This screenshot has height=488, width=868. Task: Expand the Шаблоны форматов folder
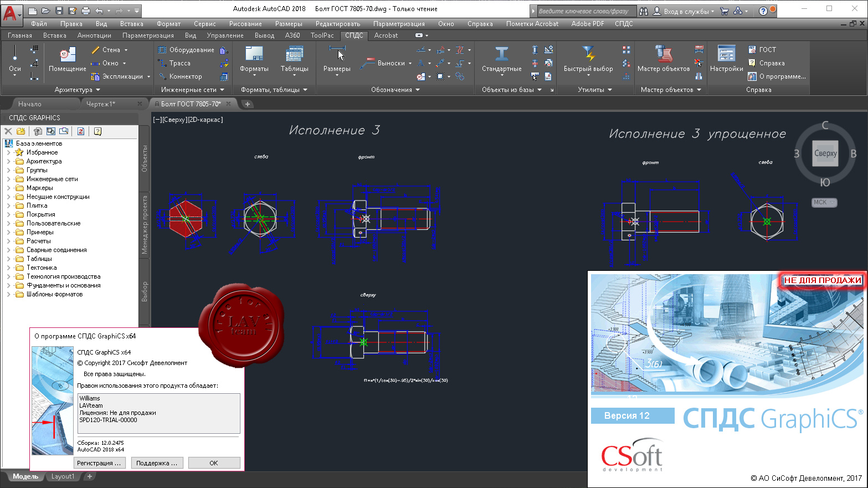click(8, 294)
